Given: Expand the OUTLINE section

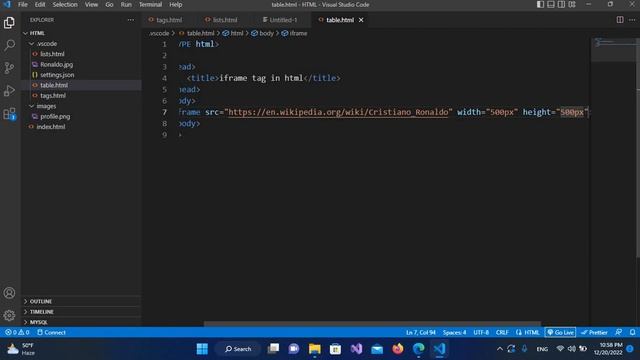Looking at the screenshot, I should click(x=41, y=301).
